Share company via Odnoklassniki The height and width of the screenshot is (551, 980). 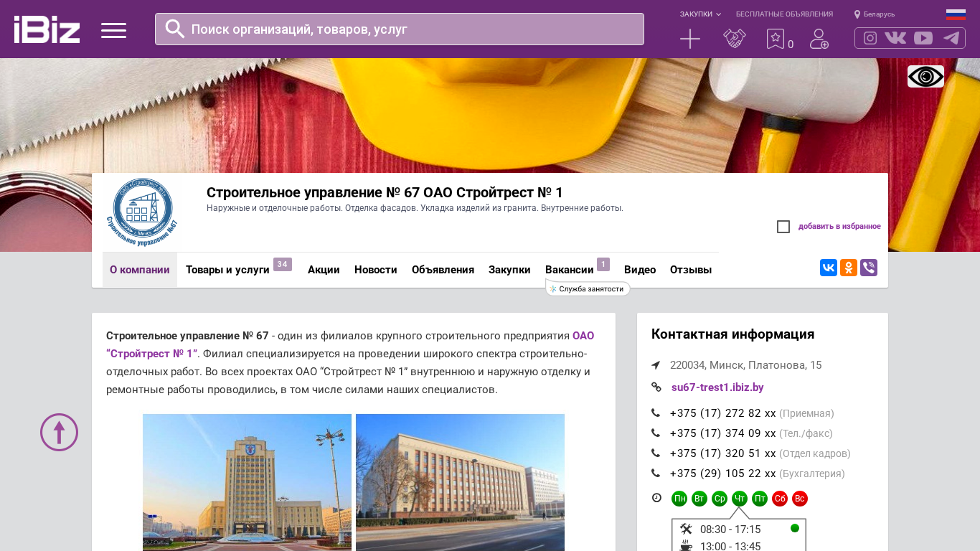[x=849, y=268]
